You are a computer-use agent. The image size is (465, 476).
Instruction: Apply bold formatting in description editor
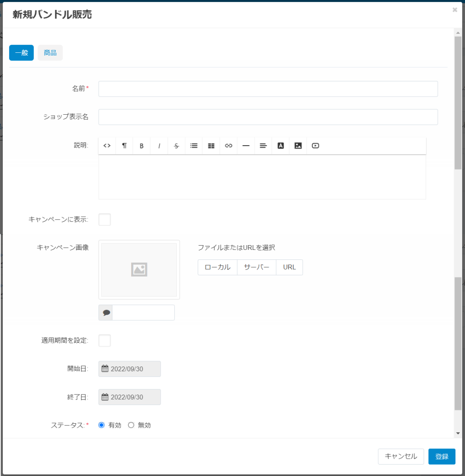pyautogui.click(x=142, y=146)
